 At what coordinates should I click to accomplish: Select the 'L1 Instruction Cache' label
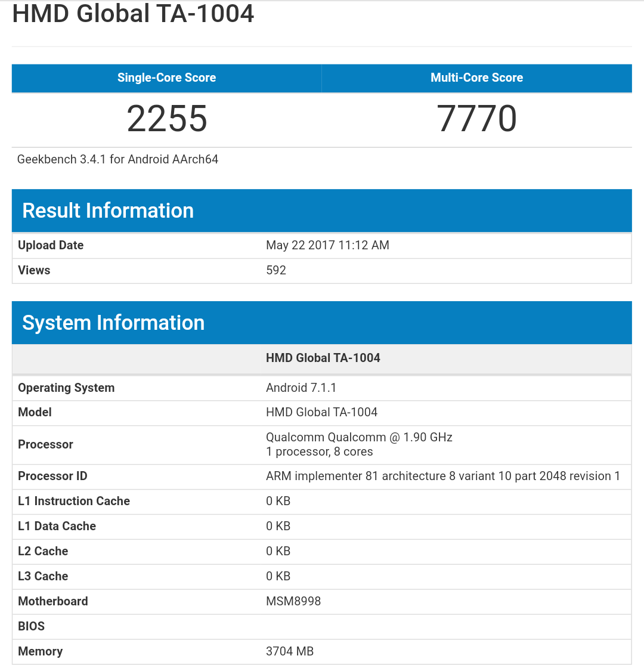coord(74,501)
